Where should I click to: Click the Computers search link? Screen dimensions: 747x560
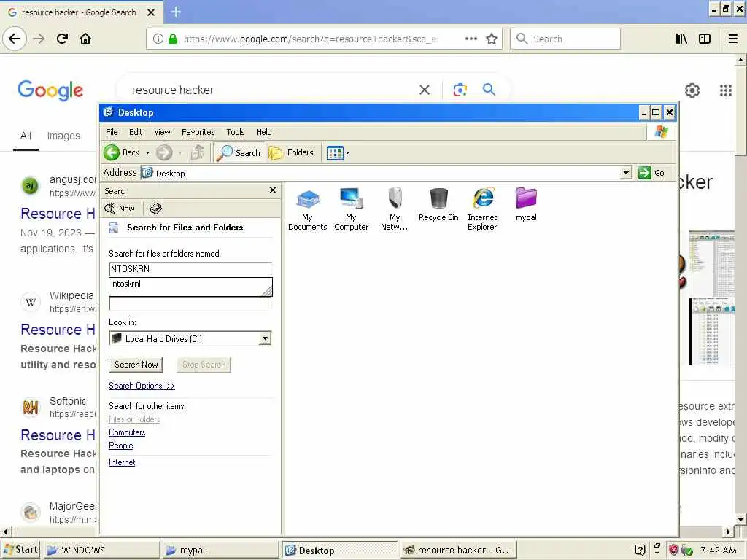click(127, 432)
